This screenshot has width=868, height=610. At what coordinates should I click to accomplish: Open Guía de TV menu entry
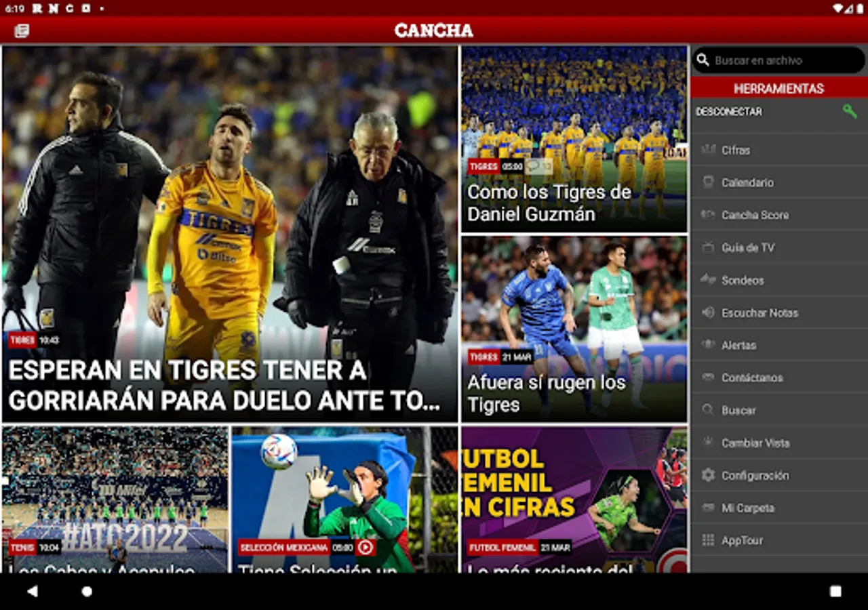(x=779, y=247)
